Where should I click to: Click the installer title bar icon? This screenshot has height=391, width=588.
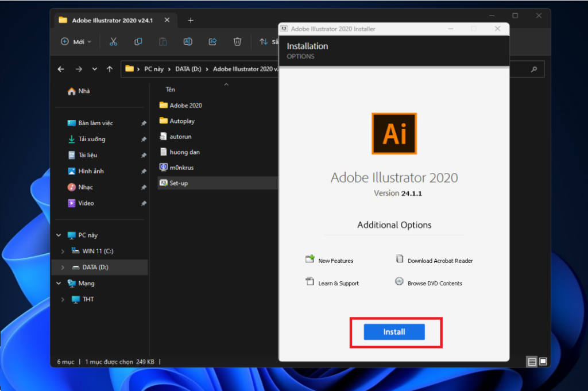pyautogui.click(x=284, y=29)
